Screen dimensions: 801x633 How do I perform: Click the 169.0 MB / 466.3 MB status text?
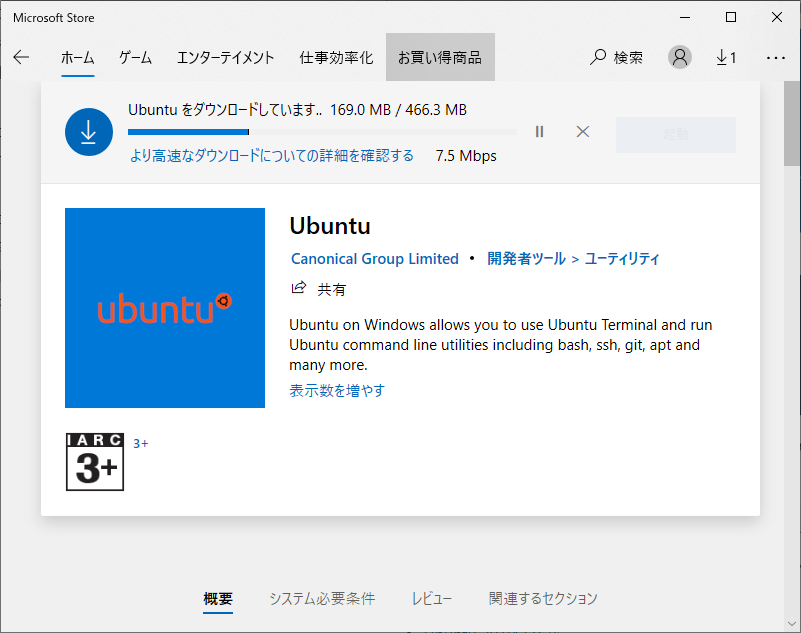(398, 110)
